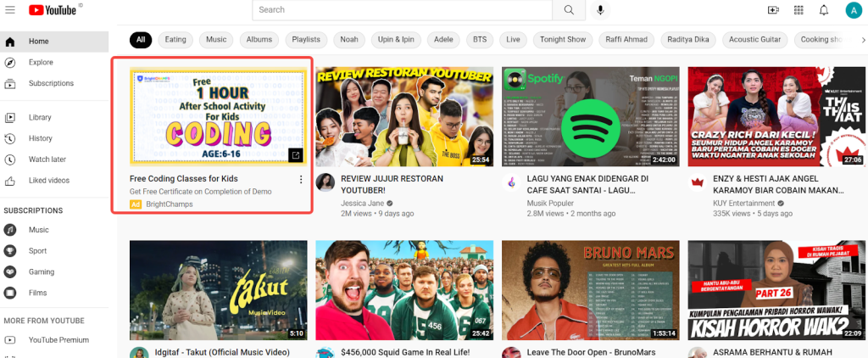
Task: Open $456,000 Squid Game video title
Action: [x=405, y=352]
